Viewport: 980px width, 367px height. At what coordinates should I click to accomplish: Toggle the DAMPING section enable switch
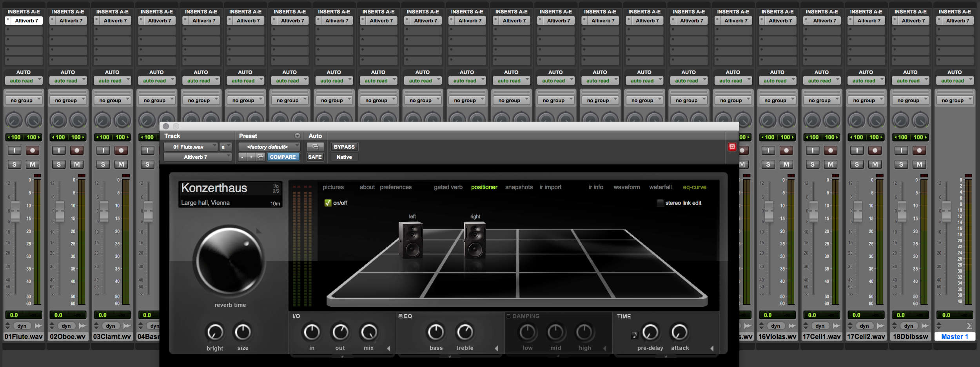[508, 316]
